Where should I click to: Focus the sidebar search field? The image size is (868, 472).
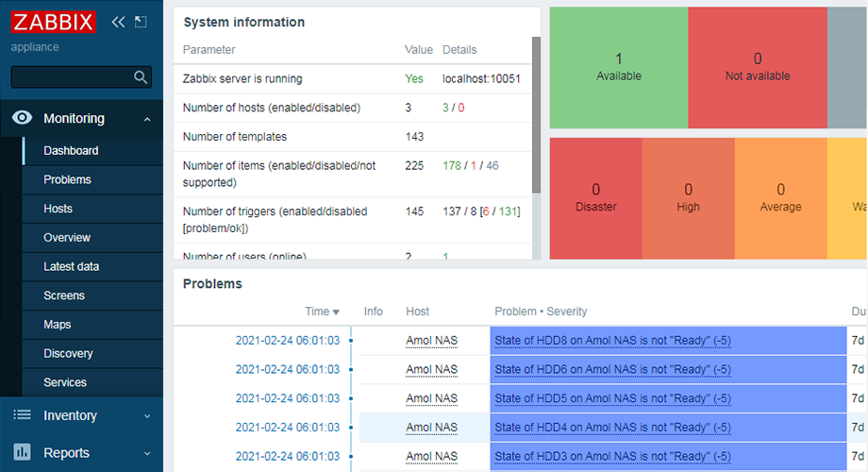point(72,77)
